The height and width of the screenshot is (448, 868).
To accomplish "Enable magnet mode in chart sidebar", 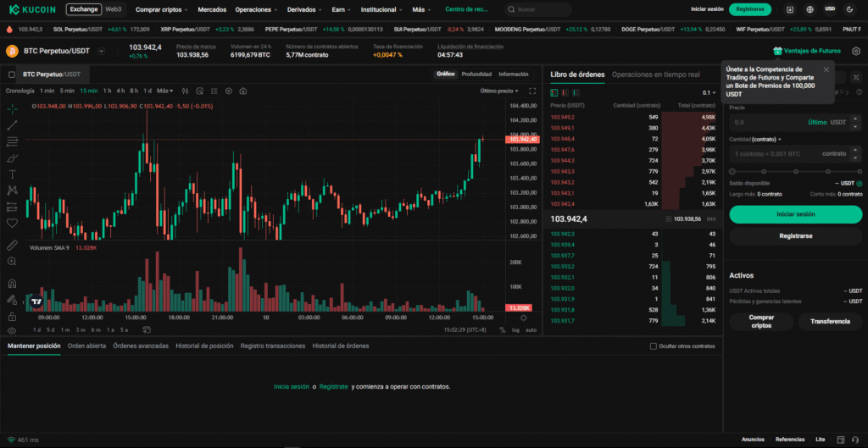I will coord(12,284).
